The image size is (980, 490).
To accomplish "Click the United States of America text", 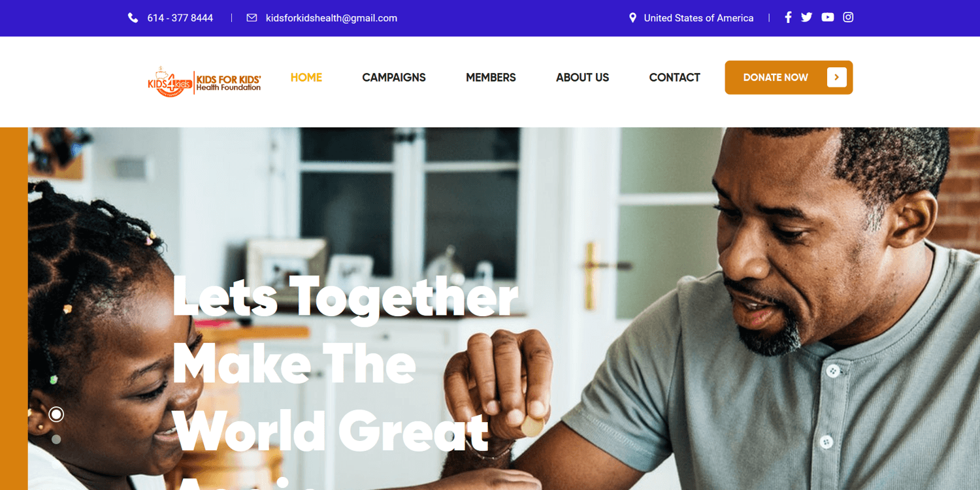I will coord(698,18).
